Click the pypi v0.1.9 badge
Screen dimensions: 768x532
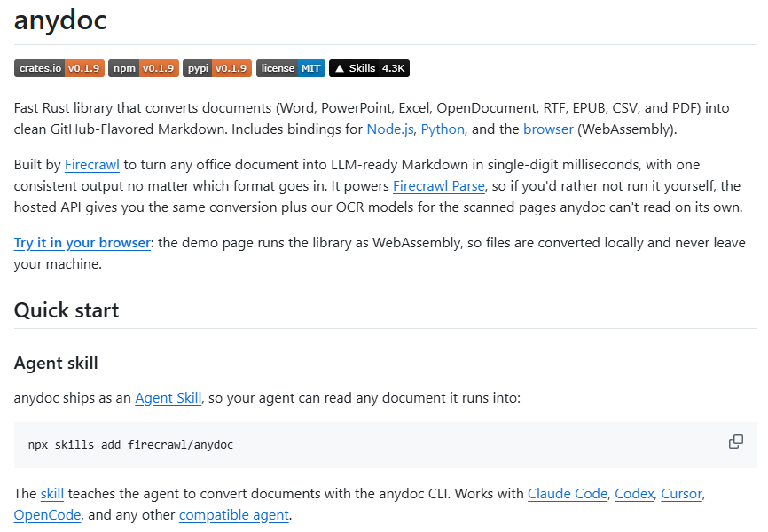(x=217, y=68)
